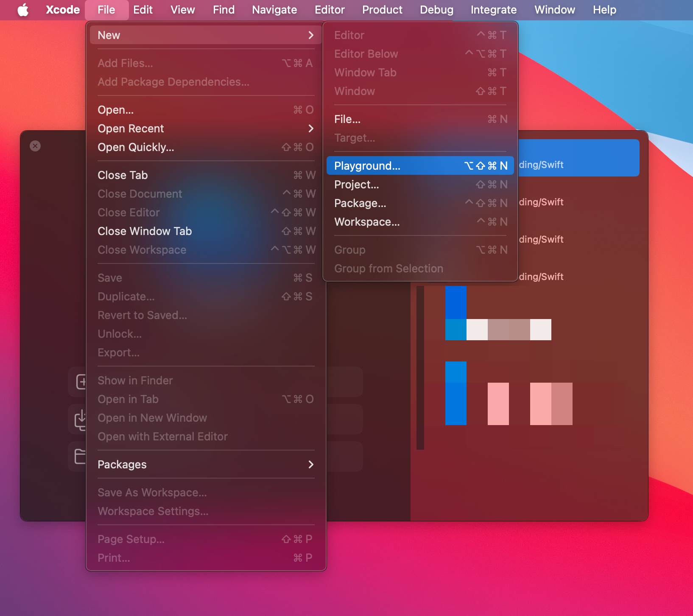Image resolution: width=693 pixels, height=616 pixels.
Task: Open the Debug menu
Action: tap(436, 10)
